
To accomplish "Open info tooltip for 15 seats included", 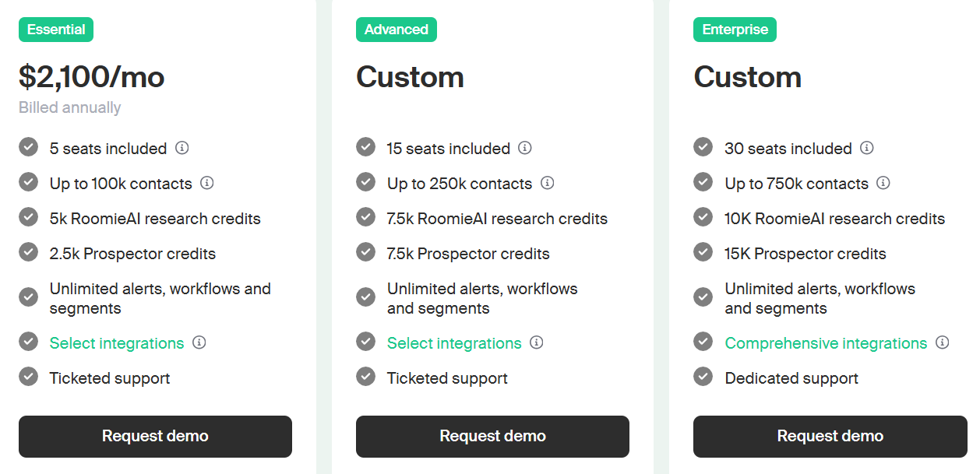I will (525, 147).
